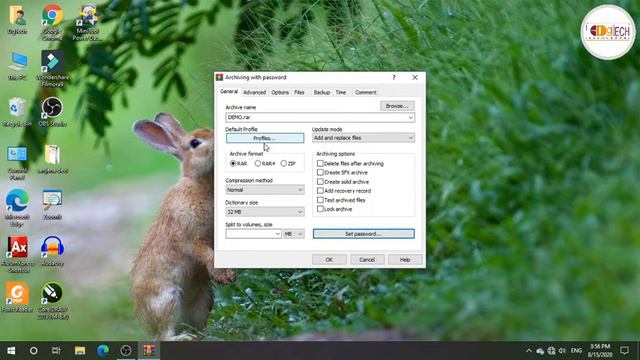Switch to the Advanced tab
The height and width of the screenshot is (360, 640).
click(254, 93)
